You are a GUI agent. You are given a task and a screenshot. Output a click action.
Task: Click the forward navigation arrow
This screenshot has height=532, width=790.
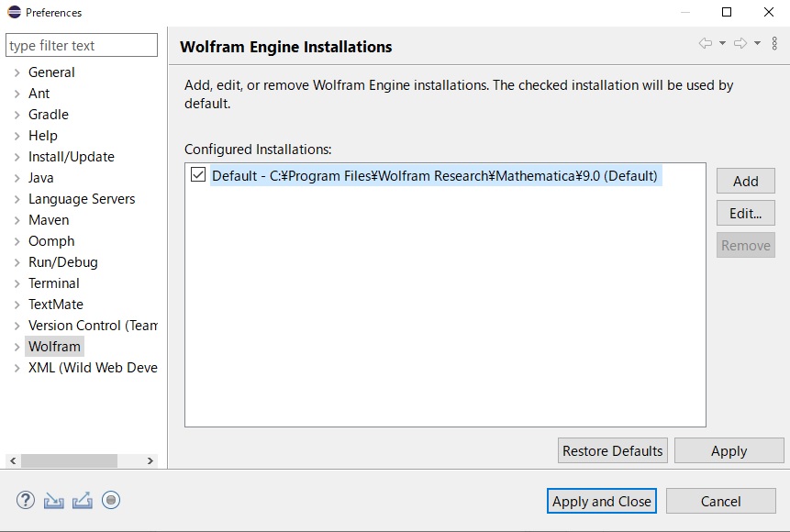740,44
